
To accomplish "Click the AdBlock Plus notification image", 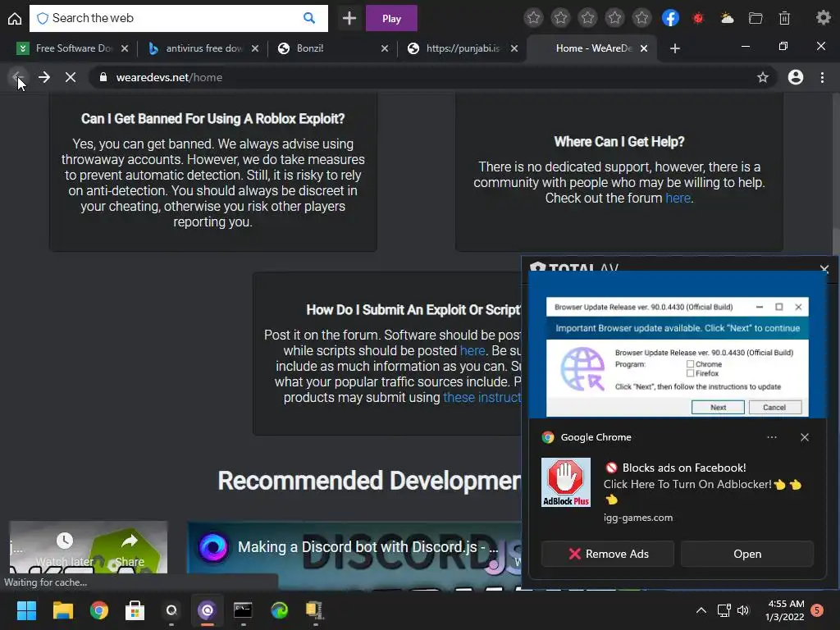I will click(x=566, y=482).
